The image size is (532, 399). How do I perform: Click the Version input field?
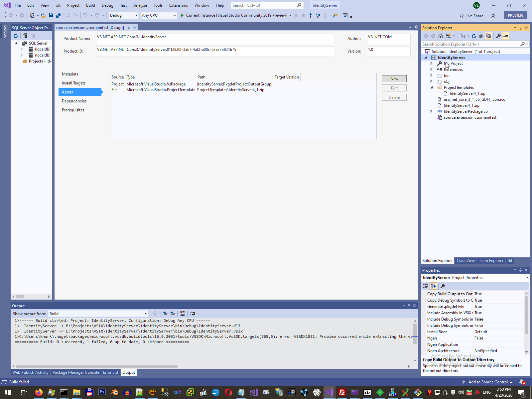[389, 51]
